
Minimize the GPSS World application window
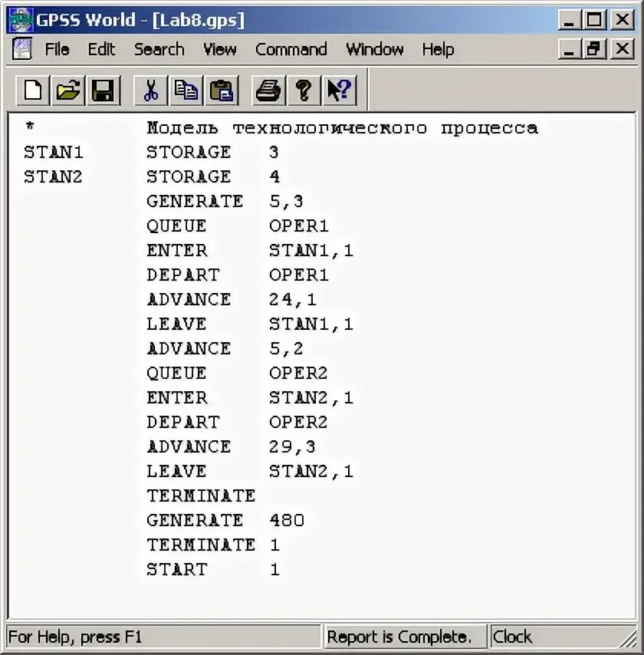coord(569,19)
